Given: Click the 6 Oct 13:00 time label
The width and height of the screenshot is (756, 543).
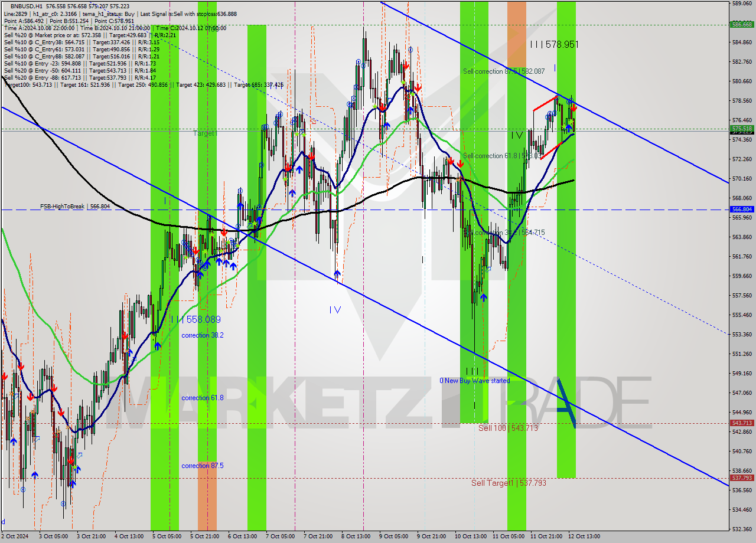Looking at the screenshot, I should pyautogui.click(x=242, y=537).
